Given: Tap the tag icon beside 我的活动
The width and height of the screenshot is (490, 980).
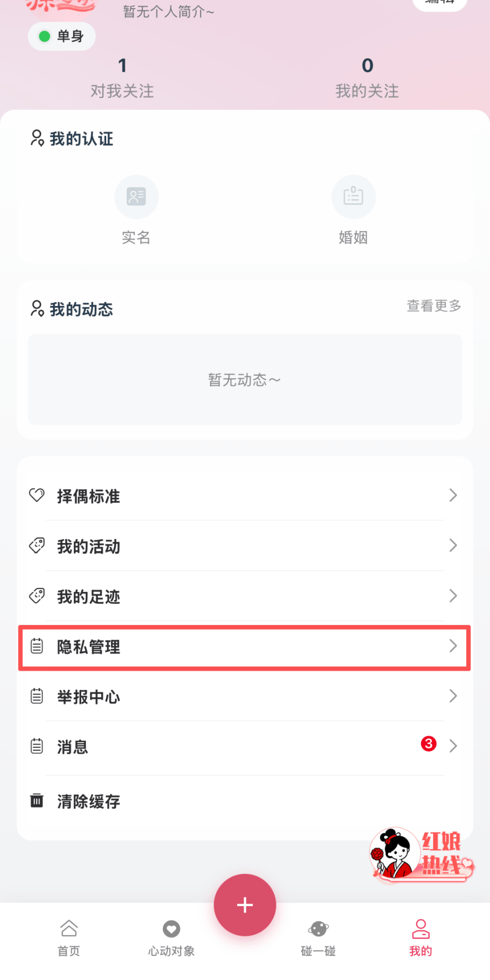Looking at the screenshot, I should tap(37, 545).
